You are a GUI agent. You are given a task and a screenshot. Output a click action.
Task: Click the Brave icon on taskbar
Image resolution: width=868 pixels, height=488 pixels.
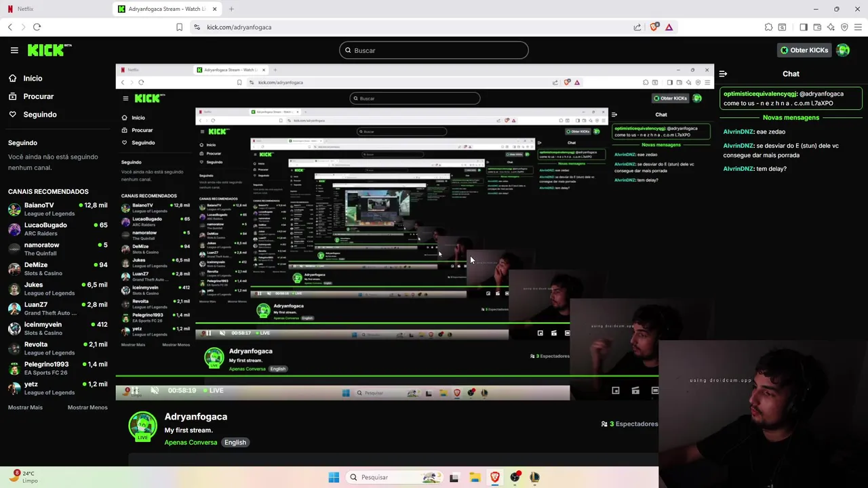(495, 477)
